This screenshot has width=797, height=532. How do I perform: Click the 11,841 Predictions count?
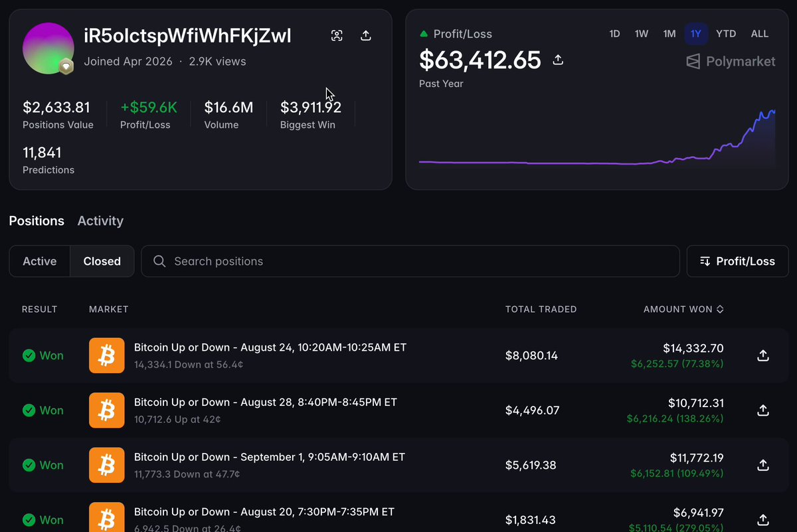[x=42, y=153]
